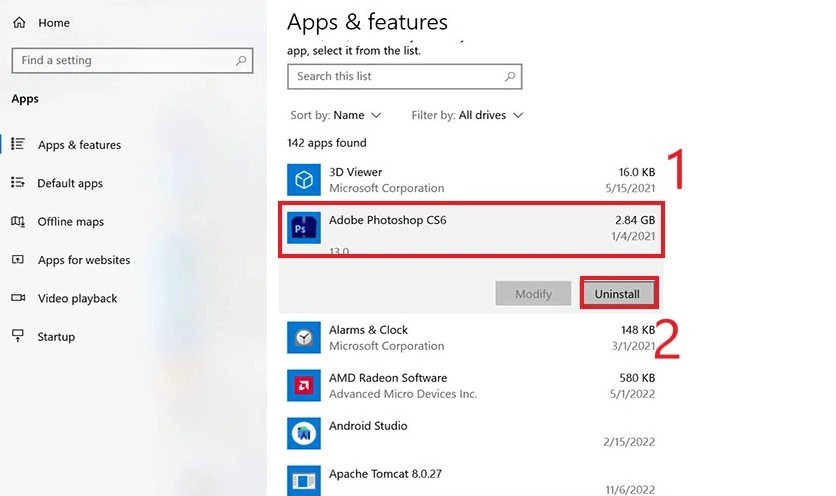This screenshot has width=836, height=496.
Task: Click the search magnifier in Find a setting
Action: click(241, 60)
